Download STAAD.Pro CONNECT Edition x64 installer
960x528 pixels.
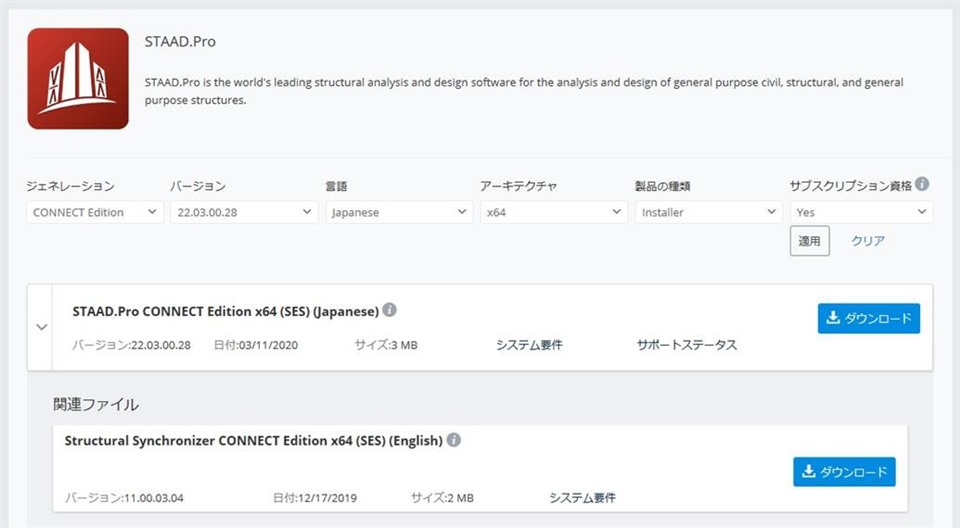tap(869, 319)
